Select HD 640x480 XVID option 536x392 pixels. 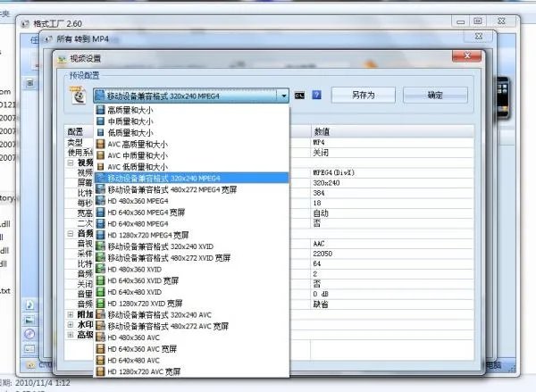point(191,292)
